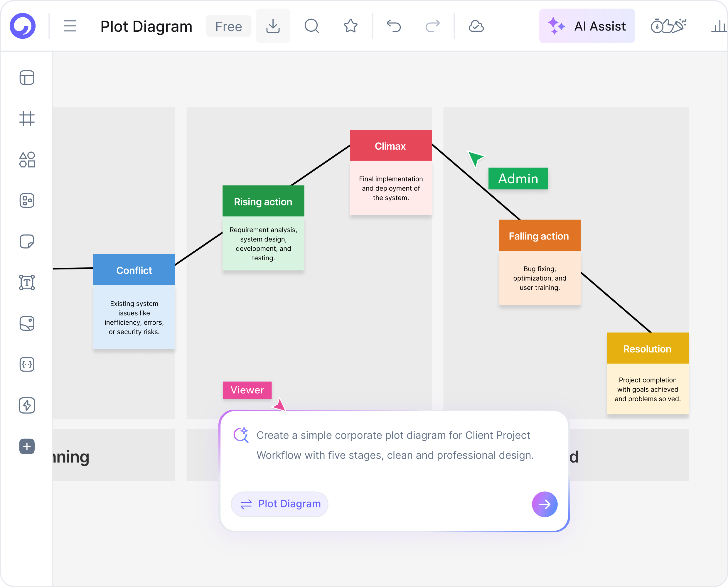Select the text box tool
The width and height of the screenshot is (728, 587).
(x=27, y=282)
